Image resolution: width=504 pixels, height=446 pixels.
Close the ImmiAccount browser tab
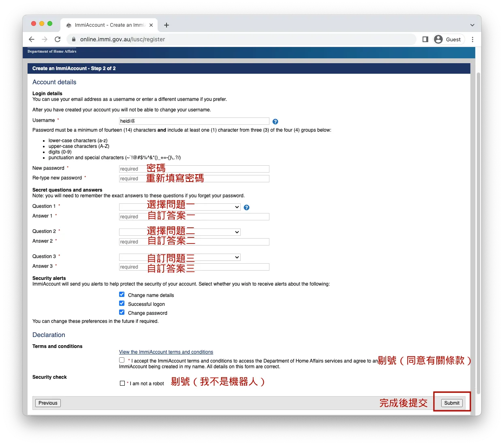tap(151, 25)
